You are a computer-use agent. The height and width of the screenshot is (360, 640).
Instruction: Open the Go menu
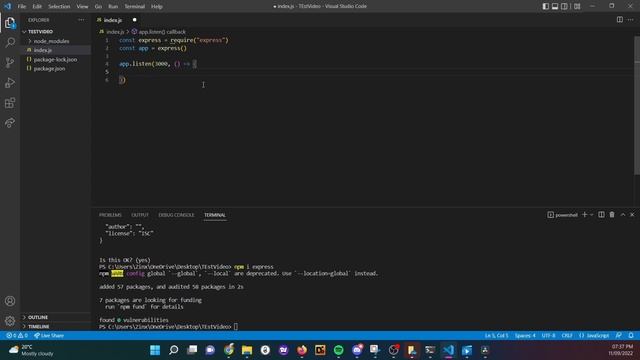tap(98, 6)
